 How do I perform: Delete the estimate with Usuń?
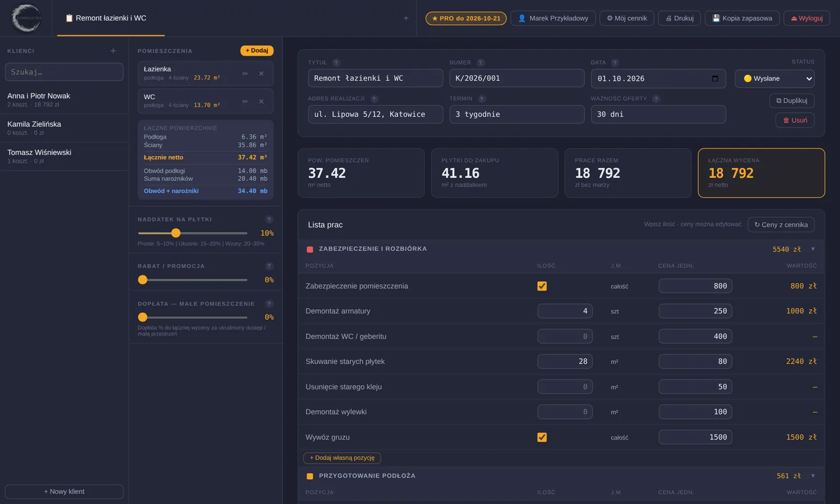pyautogui.click(x=795, y=120)
